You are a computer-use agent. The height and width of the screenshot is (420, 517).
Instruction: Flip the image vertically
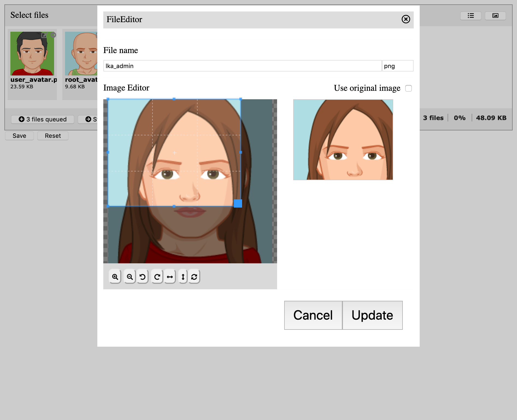[x=183, y=277]
